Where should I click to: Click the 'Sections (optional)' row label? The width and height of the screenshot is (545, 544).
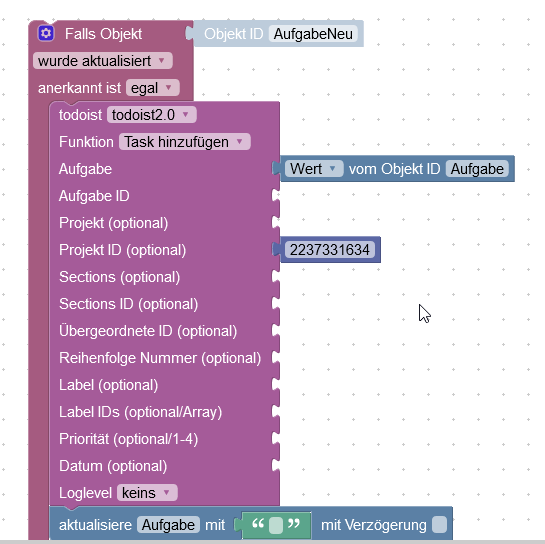click(120, 277)
